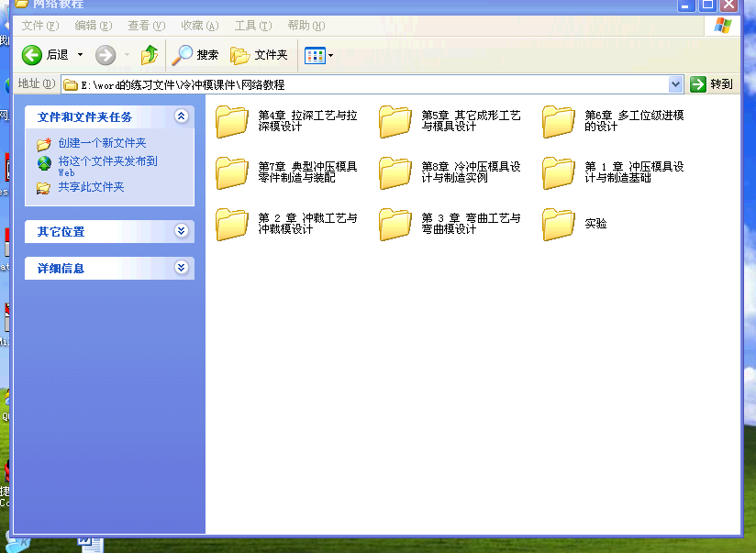756x553 pixels.
Task: Click the 转到 Go button
Action: (712, 84)
